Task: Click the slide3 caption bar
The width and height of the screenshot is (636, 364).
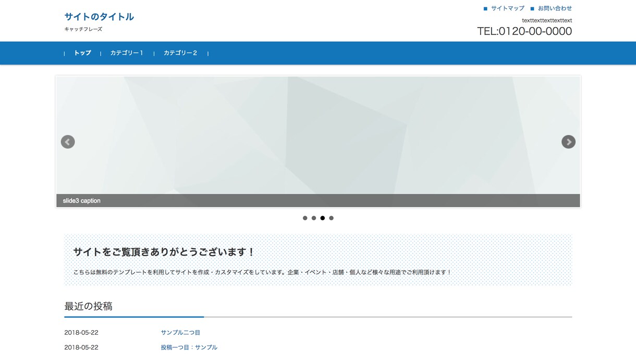Action: [318, 200]
